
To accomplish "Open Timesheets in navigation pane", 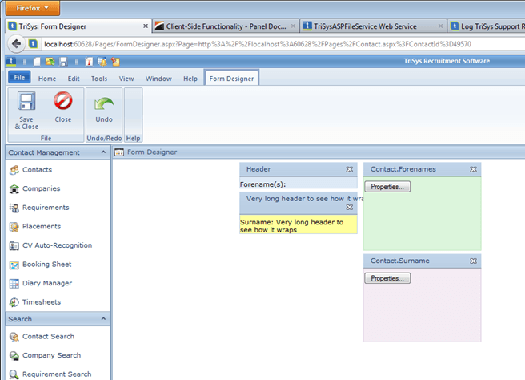I will pos(35,302).
